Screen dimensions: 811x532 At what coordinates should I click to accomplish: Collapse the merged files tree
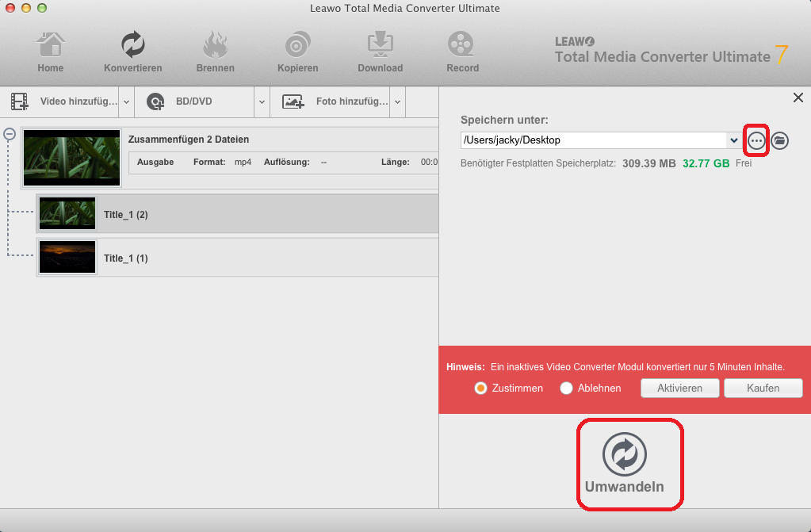[10, 135]
